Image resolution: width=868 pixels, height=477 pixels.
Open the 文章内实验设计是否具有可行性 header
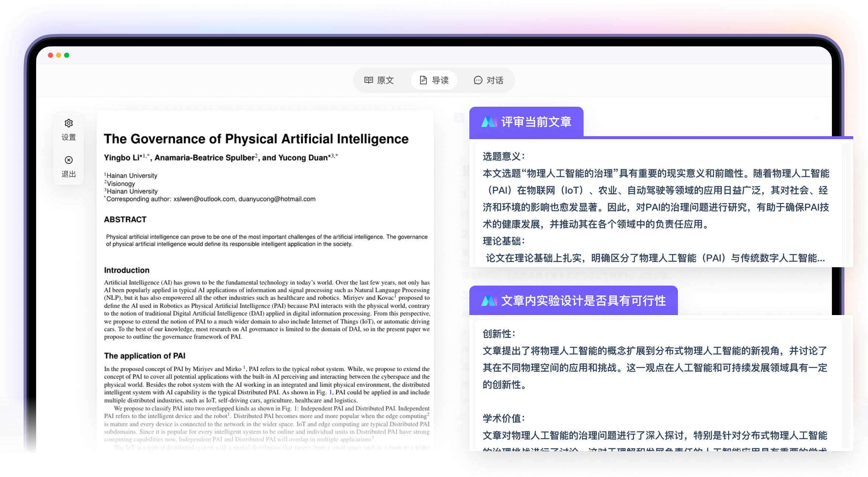[583, 301]
